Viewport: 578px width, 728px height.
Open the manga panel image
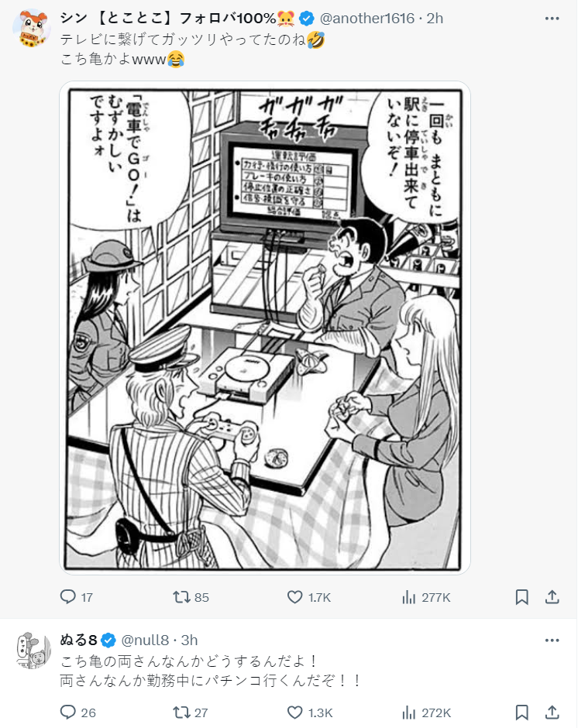(265, 328)
